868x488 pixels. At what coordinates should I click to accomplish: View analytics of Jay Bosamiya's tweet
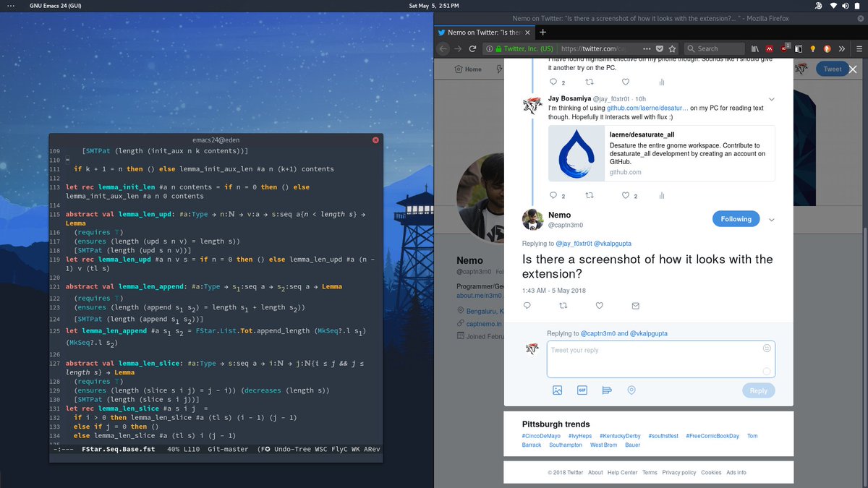(661, 195)
